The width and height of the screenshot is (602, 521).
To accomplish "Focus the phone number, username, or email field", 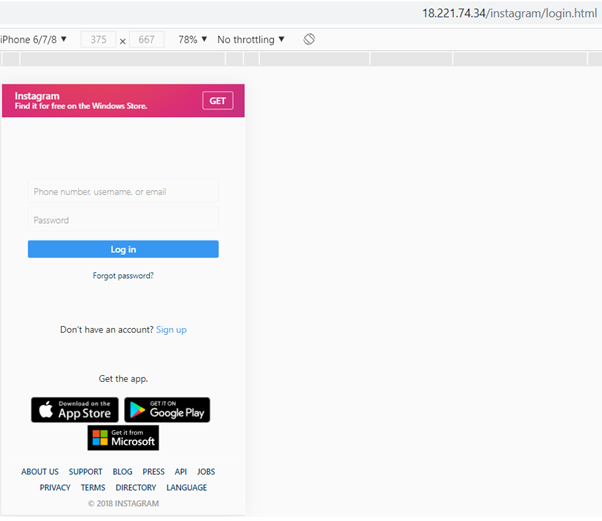I will [123, 191].
